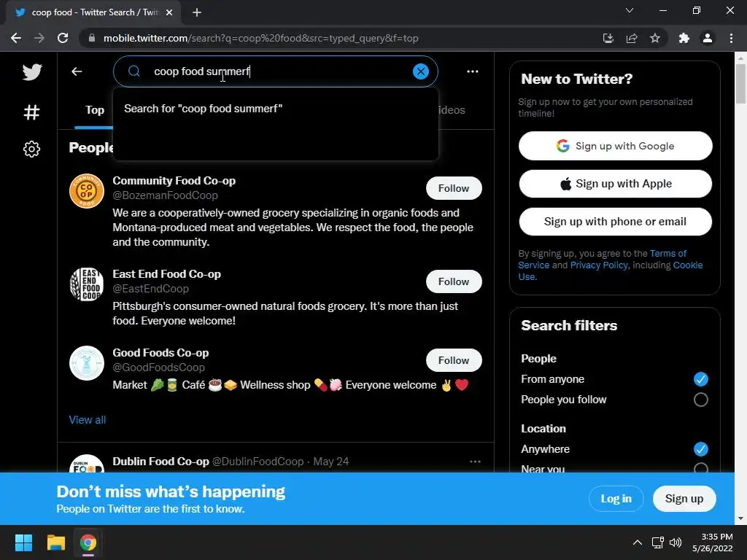Follow East End Food Co-op
The width and height of the screenshot is (747, 560).
click(454, 281)
